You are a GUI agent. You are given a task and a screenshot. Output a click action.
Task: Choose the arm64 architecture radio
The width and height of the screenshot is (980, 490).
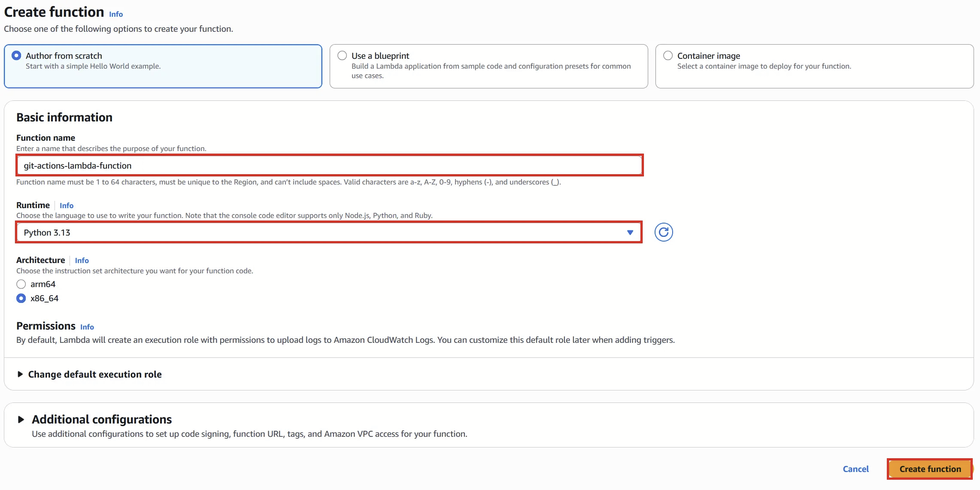[21, 284]
